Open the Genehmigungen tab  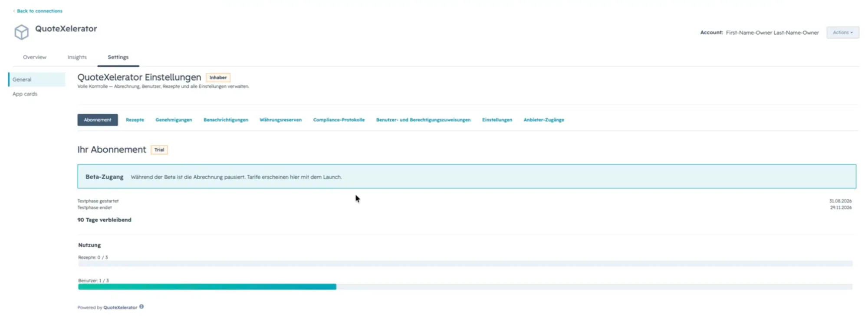tap(174, 120)
